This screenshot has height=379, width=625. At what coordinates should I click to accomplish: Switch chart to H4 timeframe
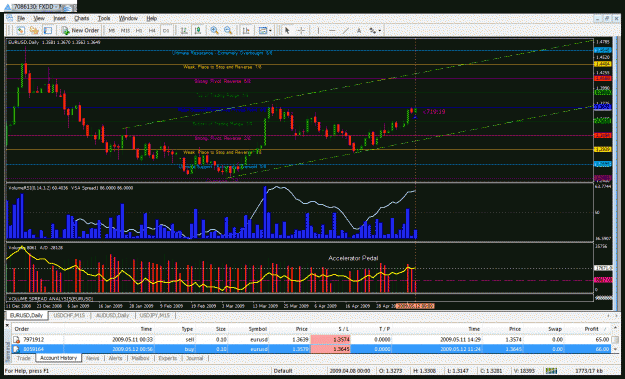click(152, 30)
